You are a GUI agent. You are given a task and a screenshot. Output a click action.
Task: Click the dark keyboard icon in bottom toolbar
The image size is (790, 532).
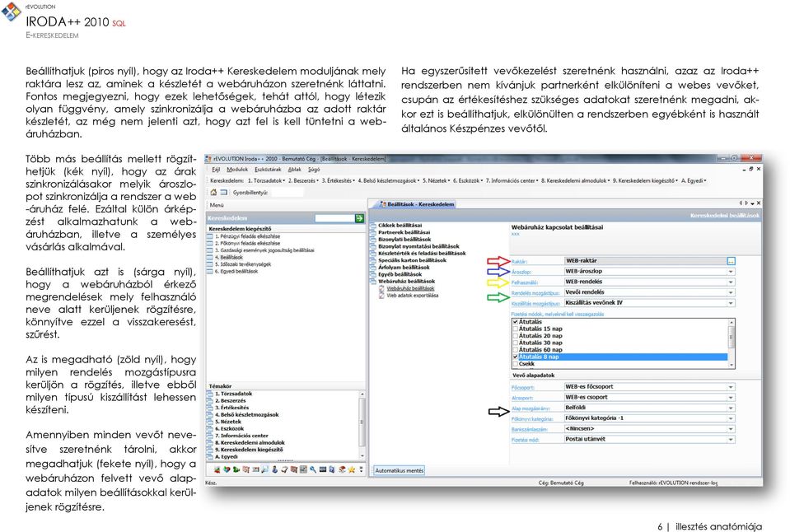322,469
